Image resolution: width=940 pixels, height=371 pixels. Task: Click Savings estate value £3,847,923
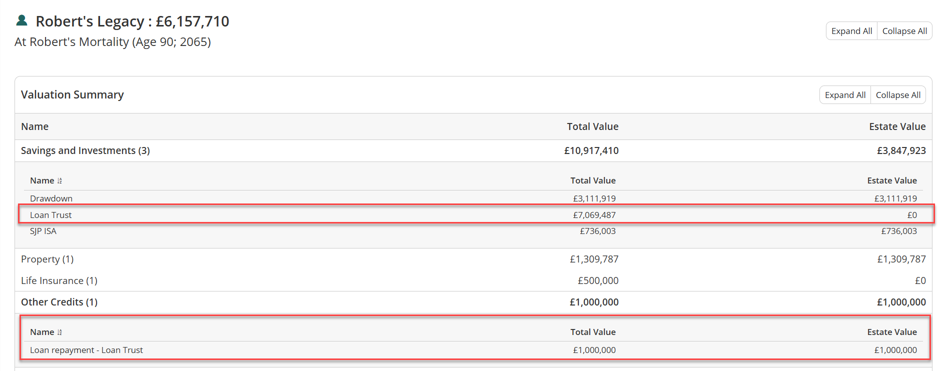[x=901, y=151]
